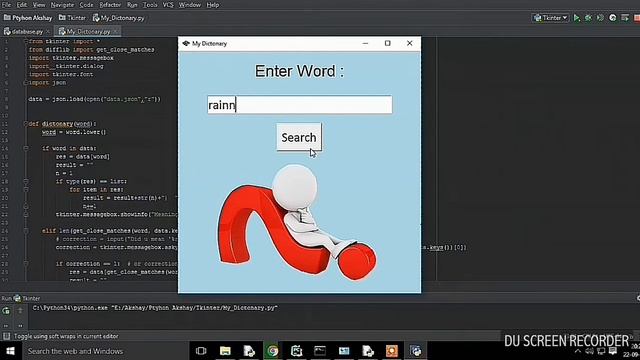Viewport: 640px width, 360px height.
Task: Click the Ptyhon Akshay project breadcrumb
Action: (x=28, y=18)
